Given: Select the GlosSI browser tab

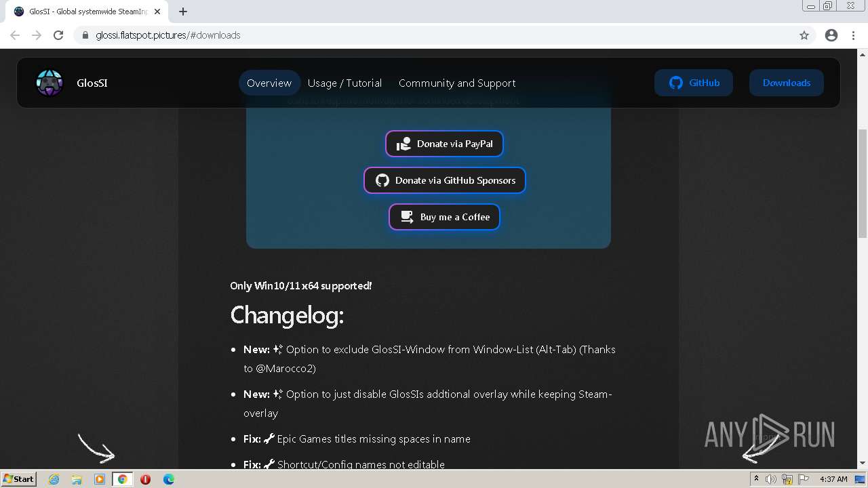Looking at the screenshot, I should tap(87, 12).
